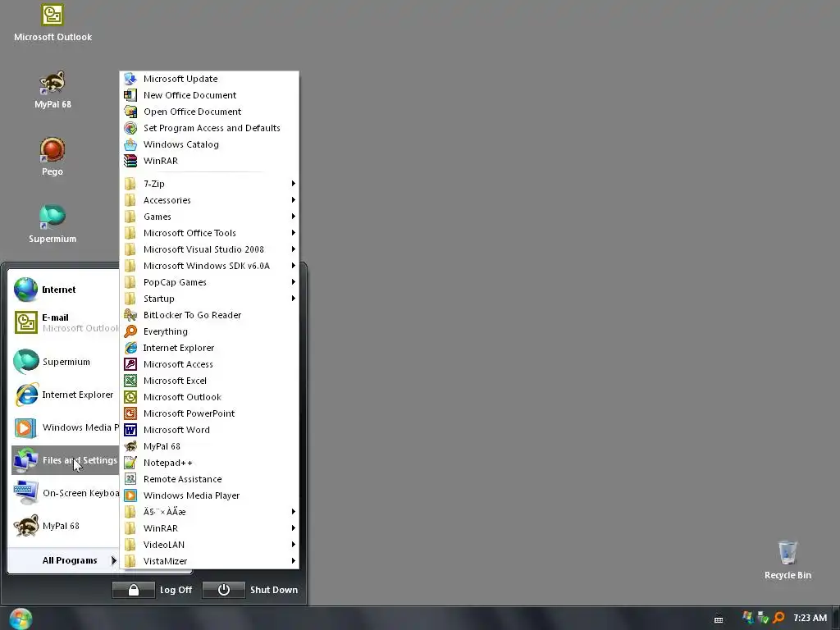Open Internet Explorer in Start menu left pane
The width and height of the screenshot is (840, 630).
65,395
